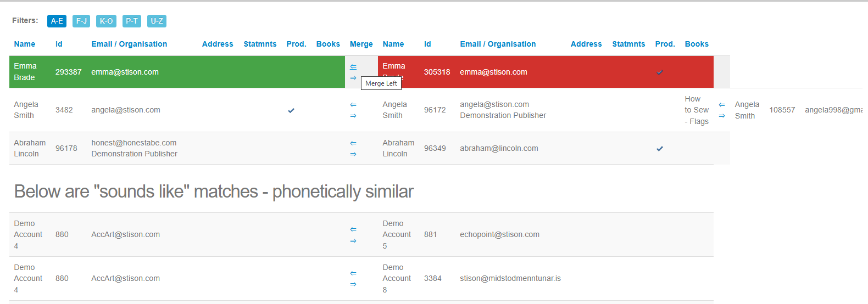Screen dimensions: 868x304
Task: Click merge right arrow in Abraham Lincoln row
Action: click(353, 154)
